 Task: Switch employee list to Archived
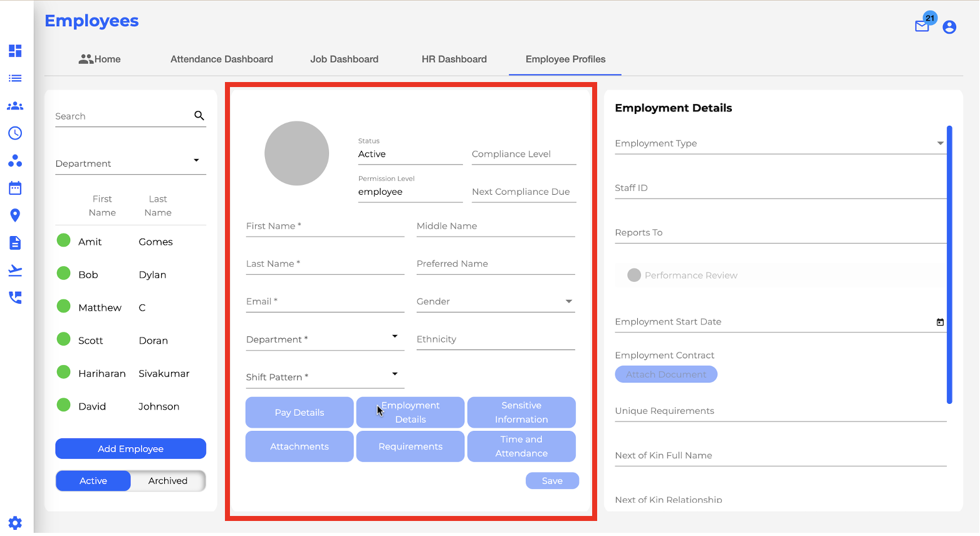(x=168, y=481)
